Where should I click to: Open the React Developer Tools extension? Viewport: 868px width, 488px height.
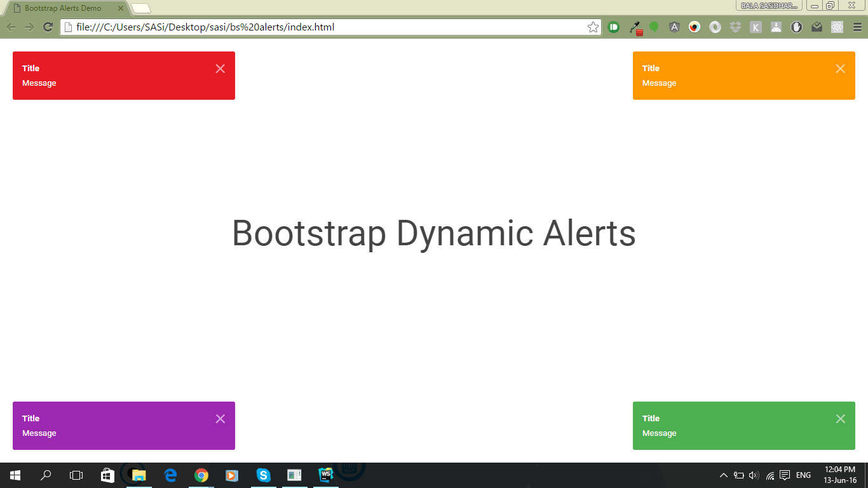[837, 27]
